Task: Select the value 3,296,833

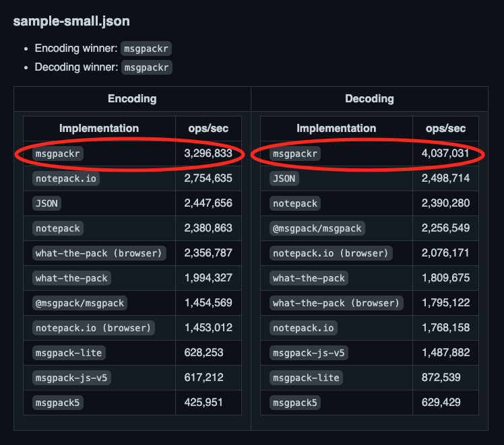Action: 208,153
